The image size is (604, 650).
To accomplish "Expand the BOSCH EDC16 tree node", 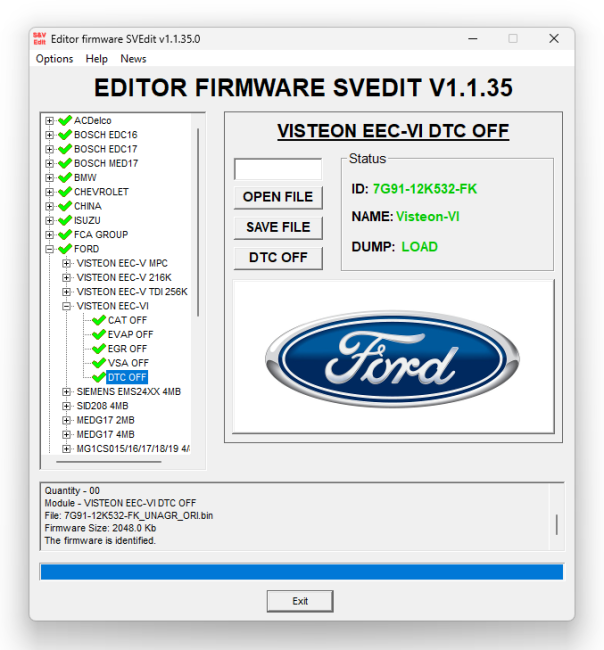I will coord(49,135).
